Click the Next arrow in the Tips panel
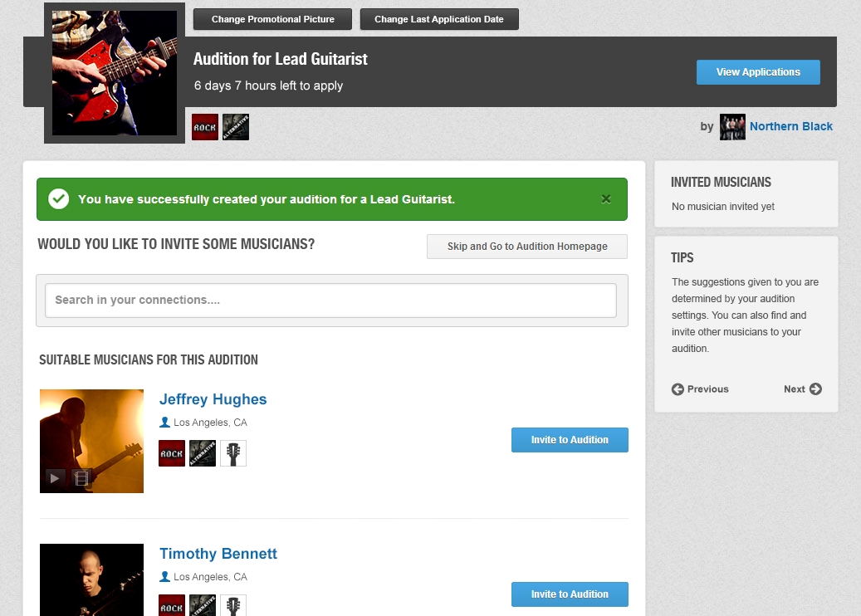 [818, 389]
